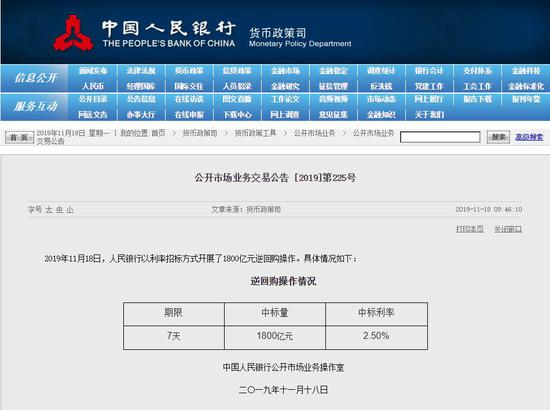
Task: Follow the 货币政策司 breadcrumb link
Action: point(200,133)
